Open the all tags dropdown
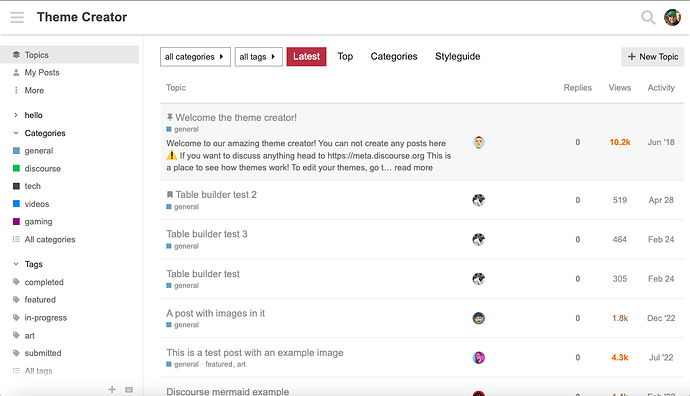 [258, 57]
